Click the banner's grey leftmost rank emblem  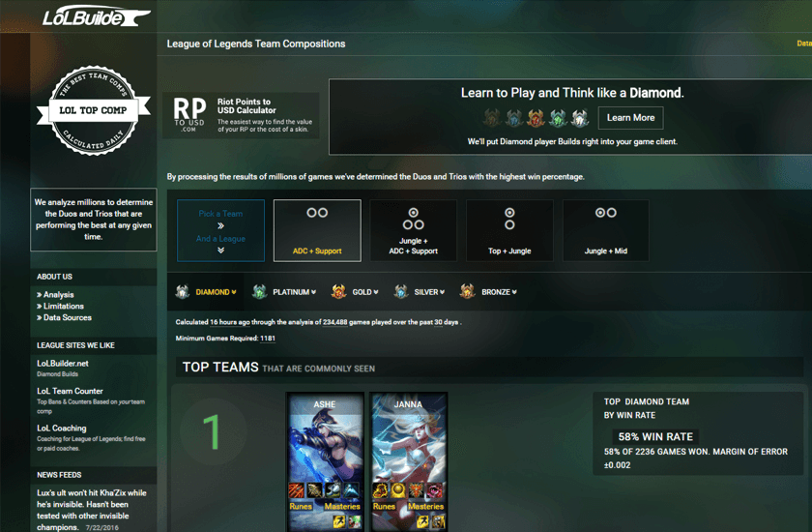[492, 118]
